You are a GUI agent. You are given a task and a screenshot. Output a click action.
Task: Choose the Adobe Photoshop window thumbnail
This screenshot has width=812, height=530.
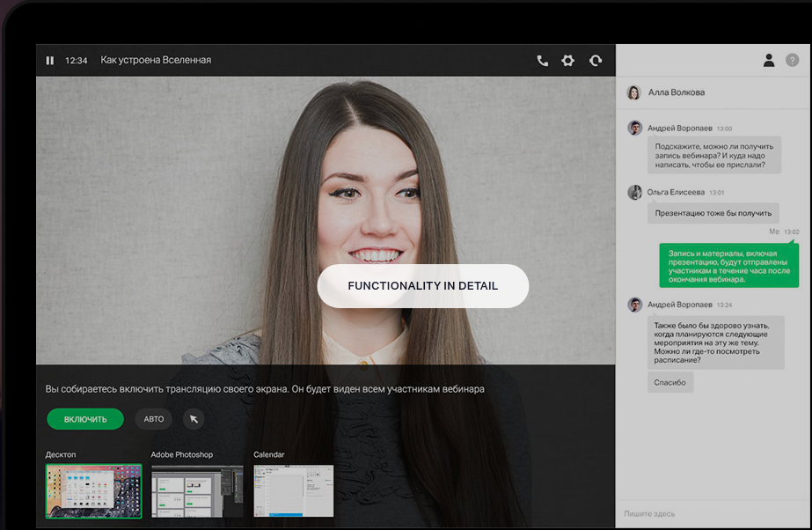[x=197, y=491]
